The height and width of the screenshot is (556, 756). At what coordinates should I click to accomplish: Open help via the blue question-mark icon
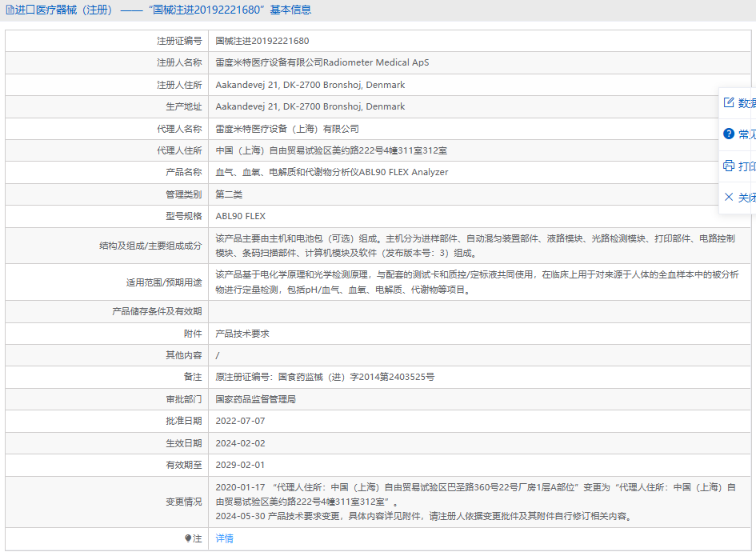click(729, 134)
